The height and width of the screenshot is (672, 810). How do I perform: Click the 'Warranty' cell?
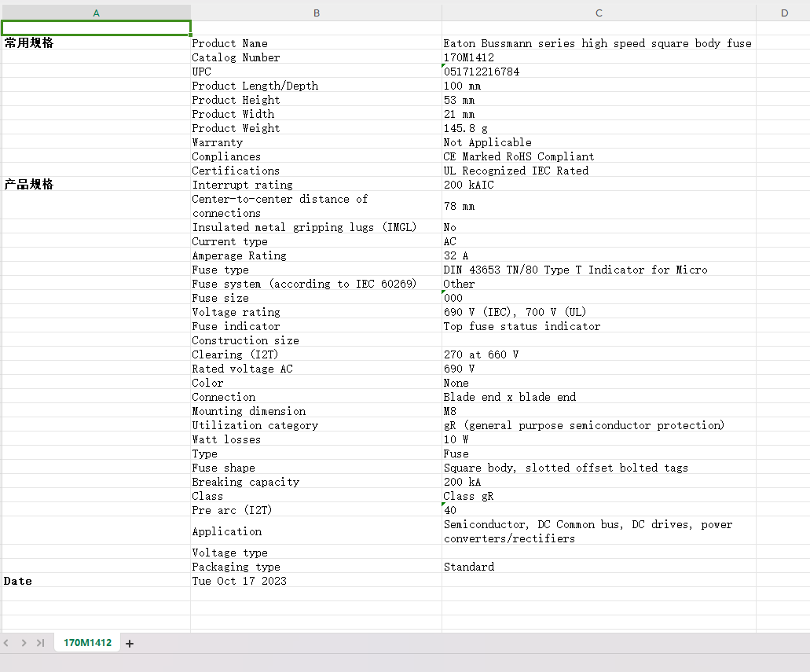(316, 141)
